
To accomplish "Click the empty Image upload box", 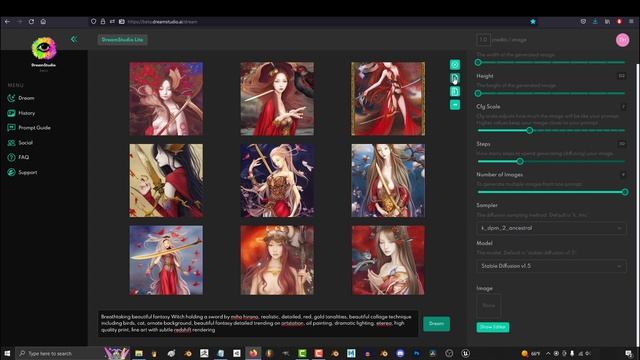I will point(489,306).
